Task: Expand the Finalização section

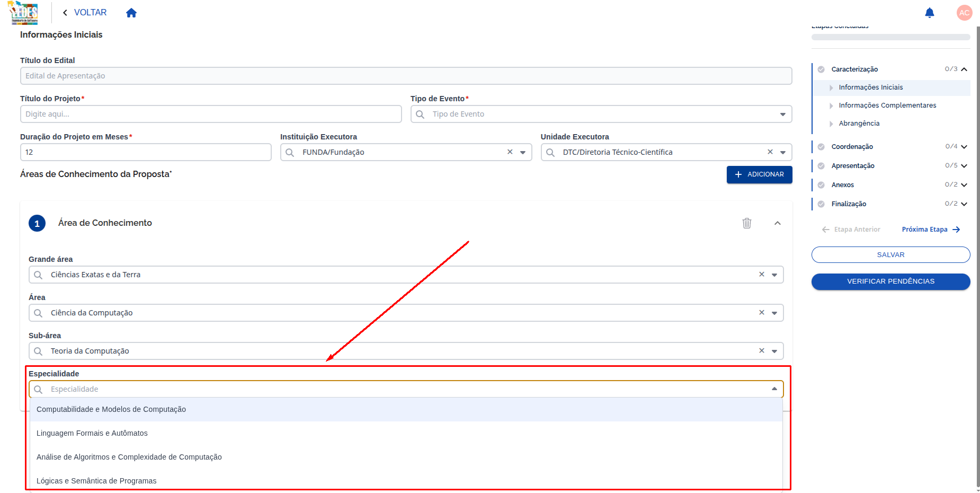Action: [964, 204]
